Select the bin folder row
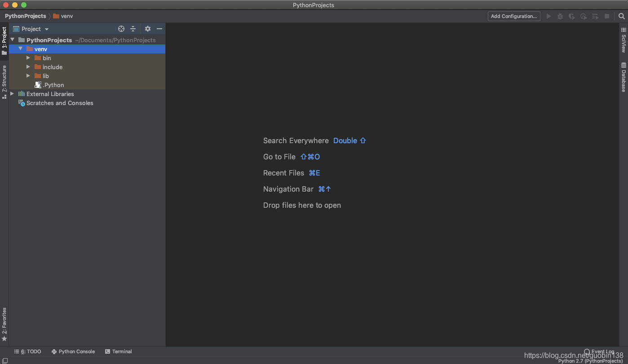The width and height of the screenshot is (628, 364). click(87, 58)
